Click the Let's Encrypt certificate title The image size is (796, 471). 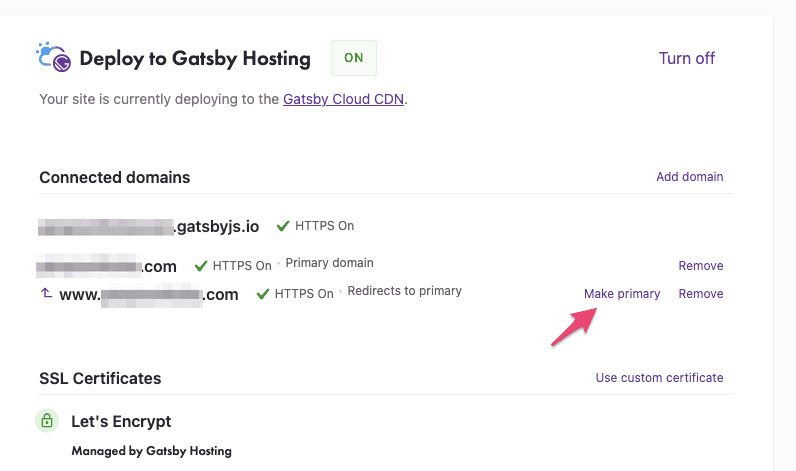click(x=121, y=422)
